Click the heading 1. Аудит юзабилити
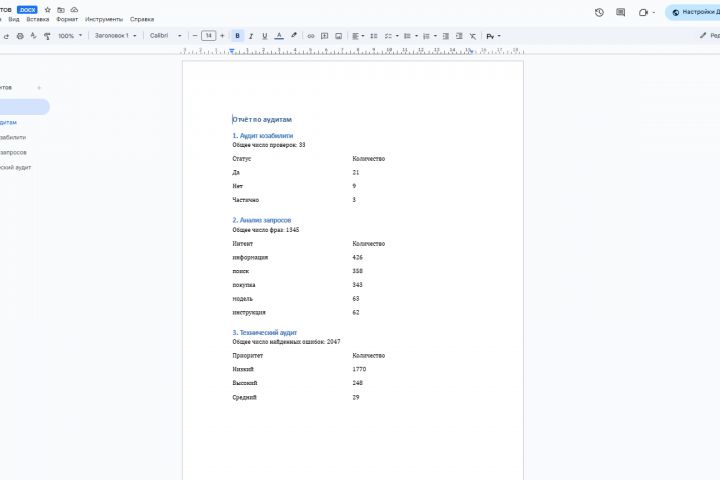The height and width of the screenshot is (480, 720). point(263,136)
